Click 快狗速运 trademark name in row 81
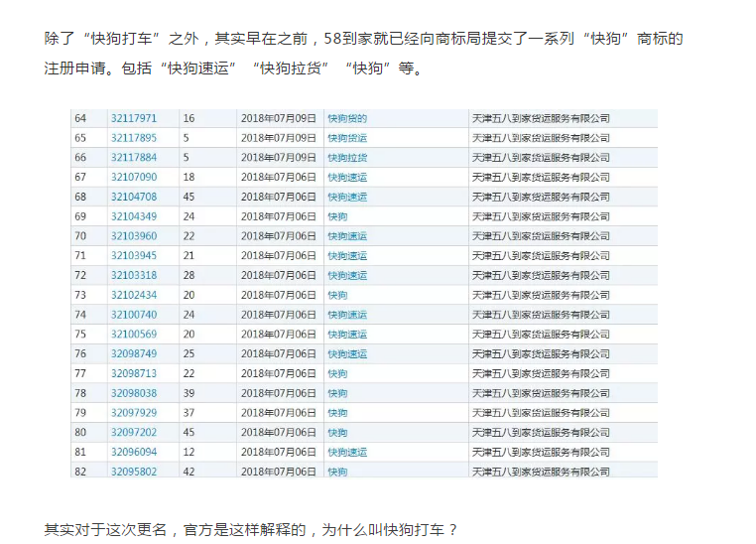The width and height of the screenshot is (756, 544). point(347,452)
